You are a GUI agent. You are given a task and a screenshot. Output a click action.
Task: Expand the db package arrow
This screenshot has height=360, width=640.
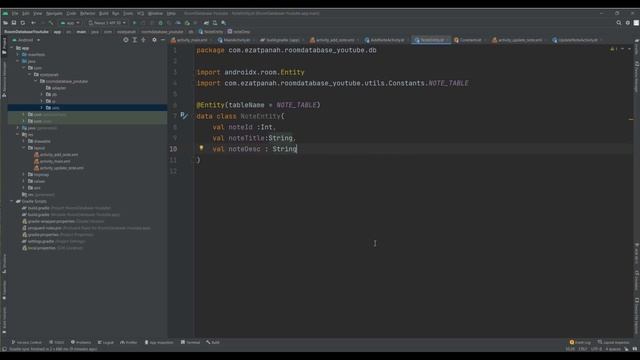[x=42, y=94]
